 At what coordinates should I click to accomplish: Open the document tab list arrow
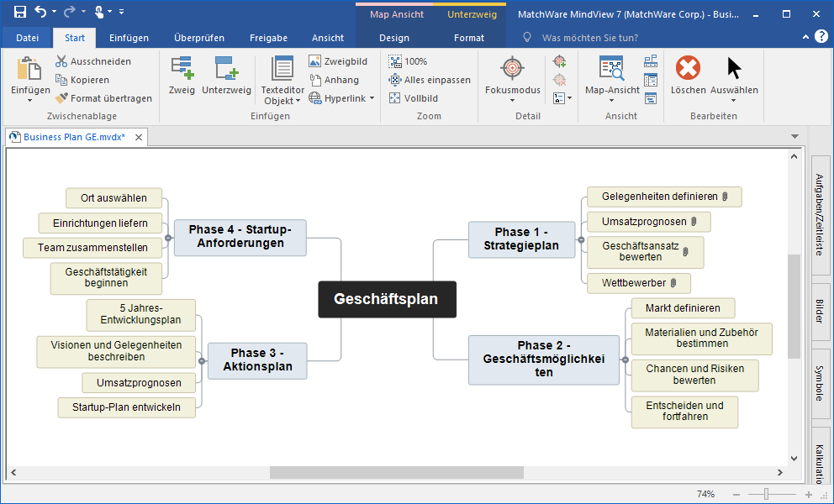click(x=794, y=137)
